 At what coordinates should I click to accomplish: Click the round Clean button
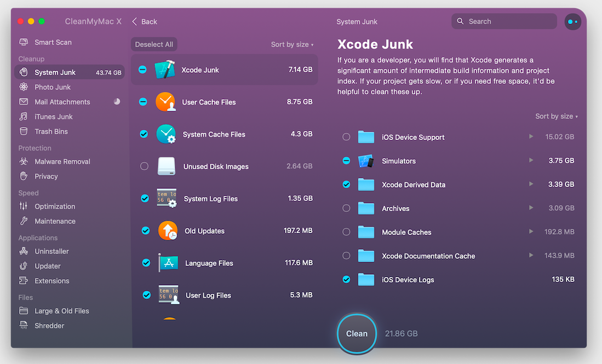click(x=357, y=333)
